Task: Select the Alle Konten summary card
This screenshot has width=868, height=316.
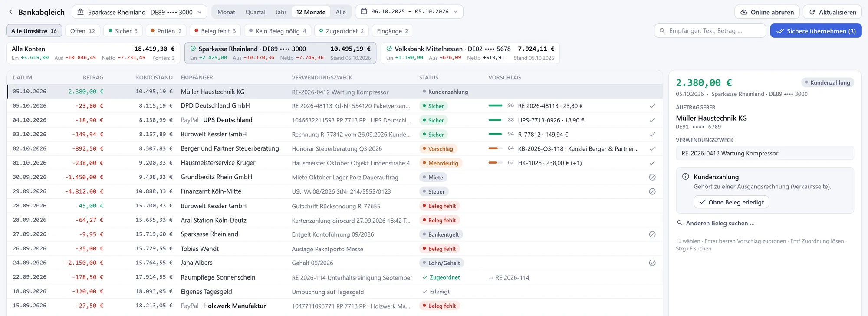Action: [93, 53]
